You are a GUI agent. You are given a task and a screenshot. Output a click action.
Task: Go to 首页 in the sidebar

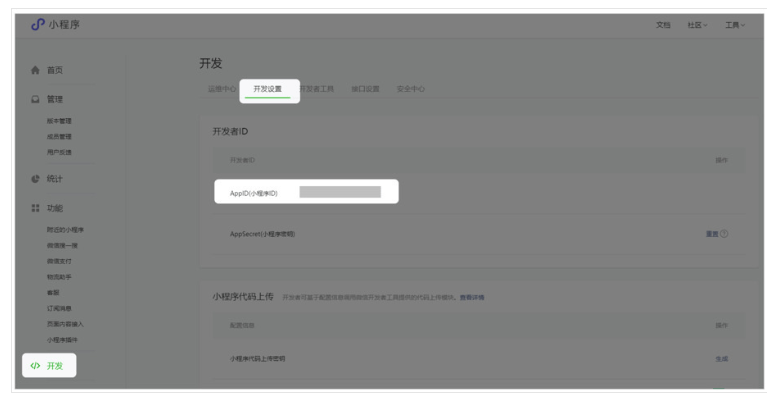coord(55,70)
